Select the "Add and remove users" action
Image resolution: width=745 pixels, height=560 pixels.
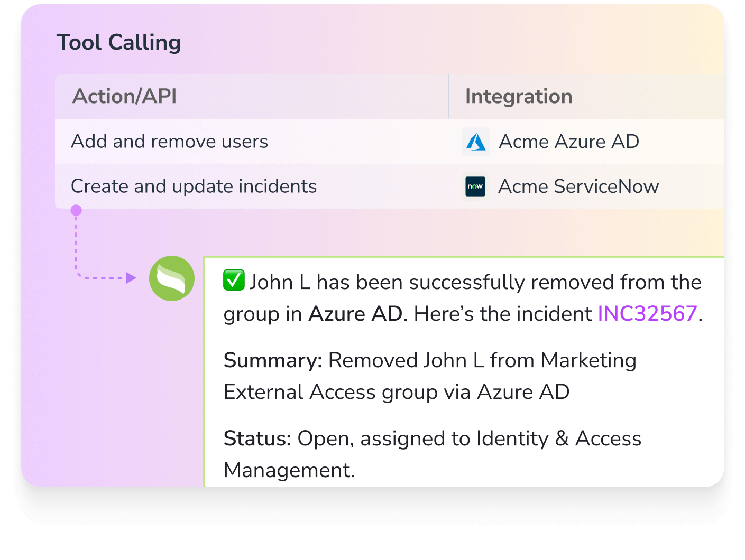click(x=170, y=142)
